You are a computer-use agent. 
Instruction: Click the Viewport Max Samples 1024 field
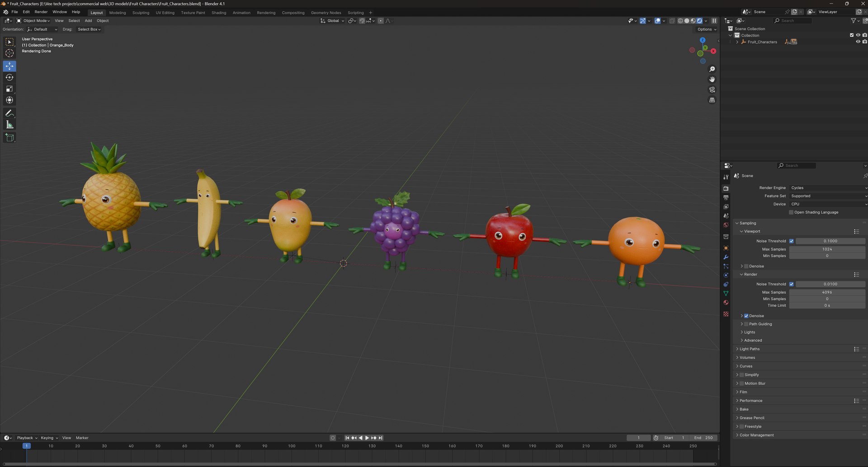[x=827, y=249]
